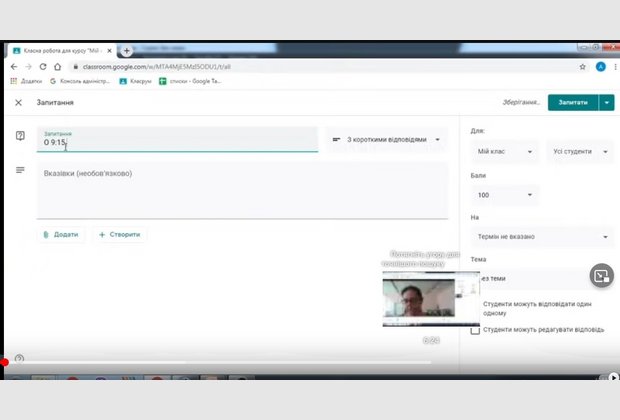The image size is (620, 420).
Task: Open the Бали 100 points dropdown
Action: (x=505, y=195)
